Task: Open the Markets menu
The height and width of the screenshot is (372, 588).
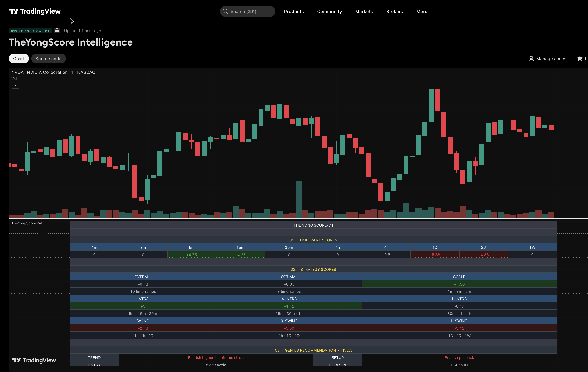Action: click(x=364, y=11)
